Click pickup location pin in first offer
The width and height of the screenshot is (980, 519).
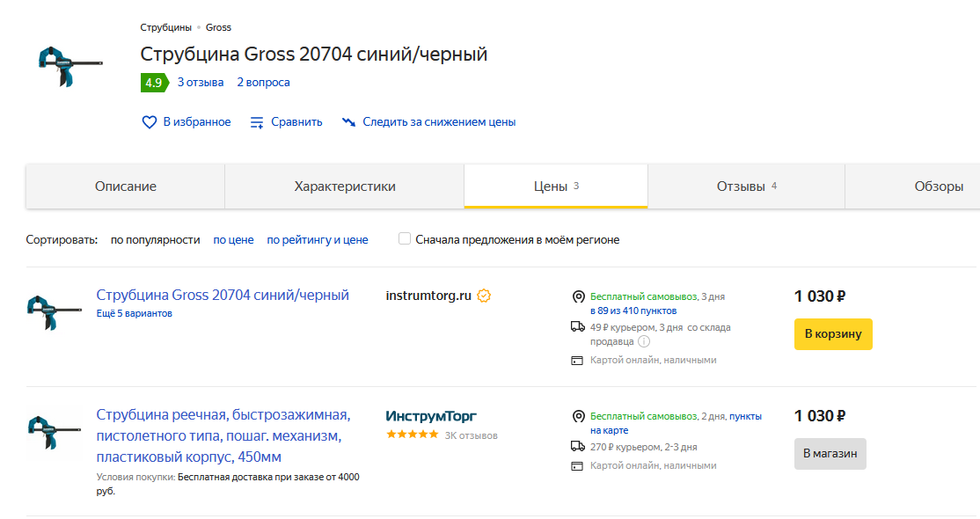(578, 296)
